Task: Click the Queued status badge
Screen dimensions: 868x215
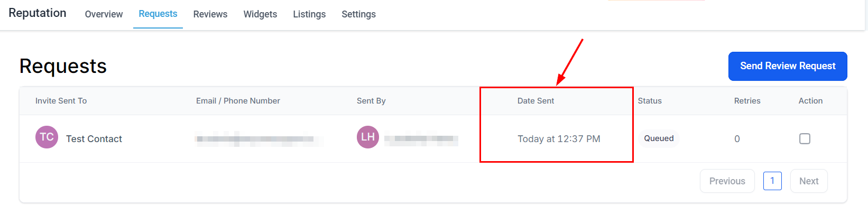Action: pos(659,138)
